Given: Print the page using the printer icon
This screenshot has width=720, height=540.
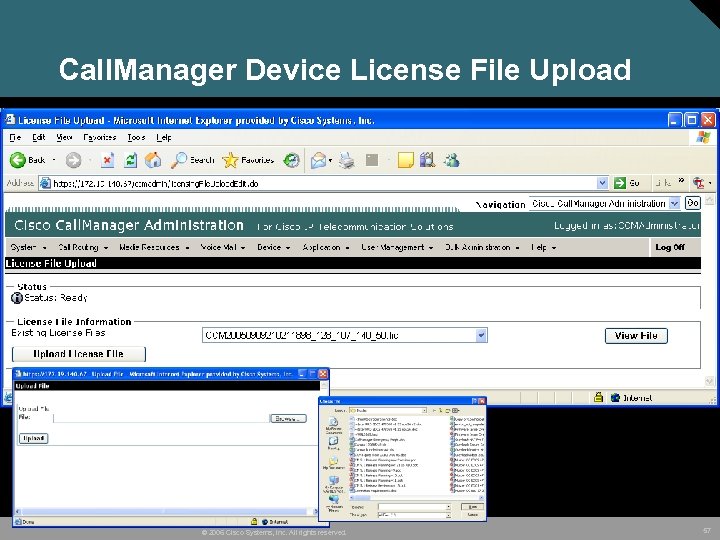Looking at the screenshot, I should click(347, 160).
